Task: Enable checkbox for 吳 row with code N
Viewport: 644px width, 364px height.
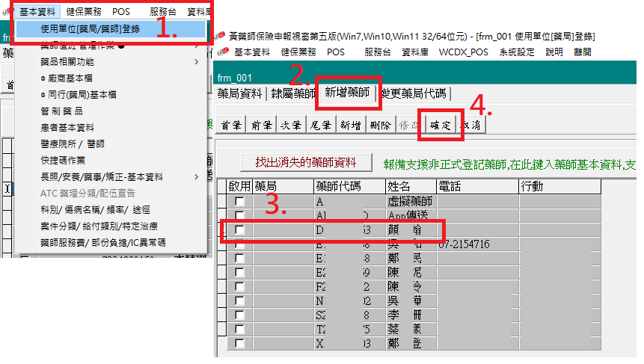Action: tap(239, 300)
